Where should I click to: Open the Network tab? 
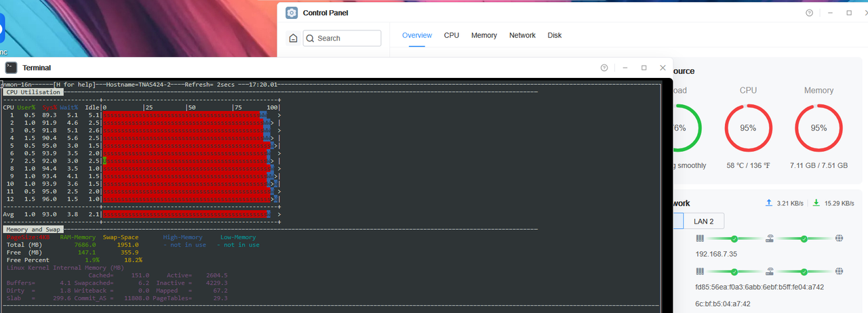(x=522, y=35)
